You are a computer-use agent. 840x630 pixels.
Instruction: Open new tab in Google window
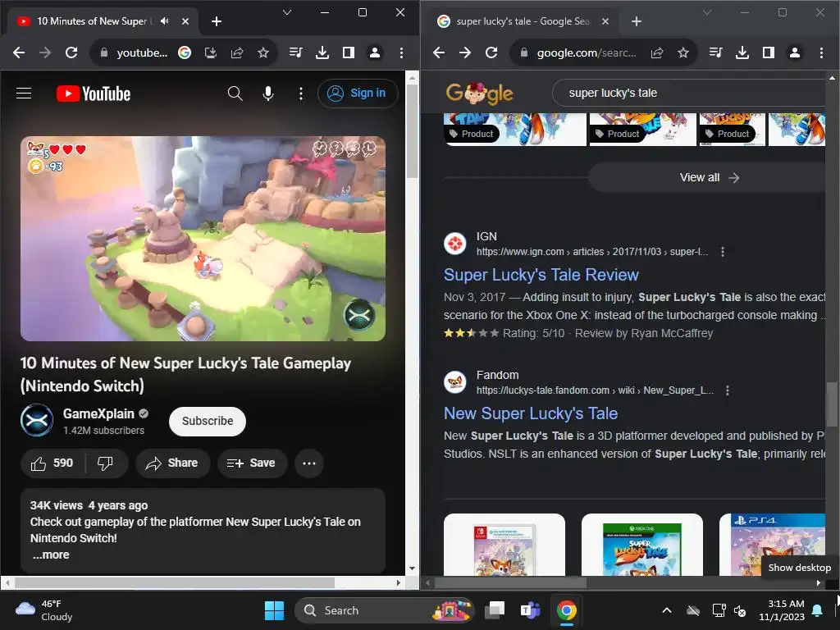(x=637, y=21)
